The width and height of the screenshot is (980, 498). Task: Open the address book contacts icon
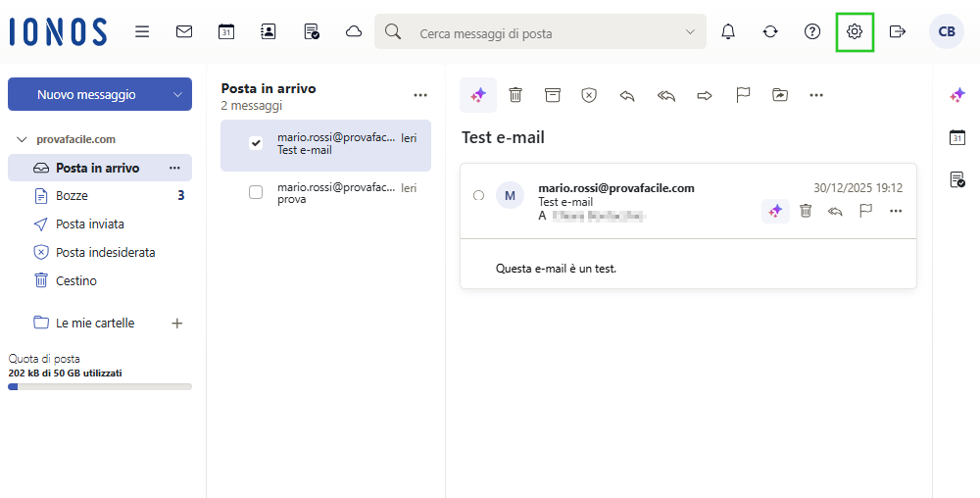pos(269,31)
